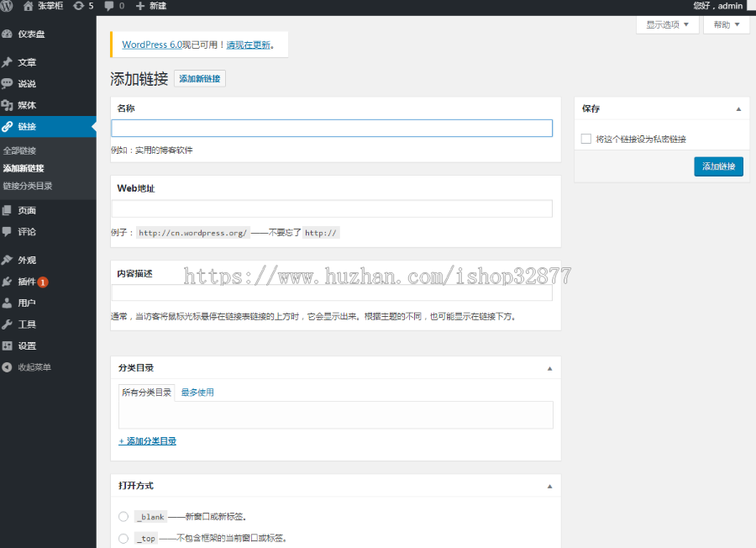
Task: Collapse the 分类目录 panel arrow
Action: 549,368
